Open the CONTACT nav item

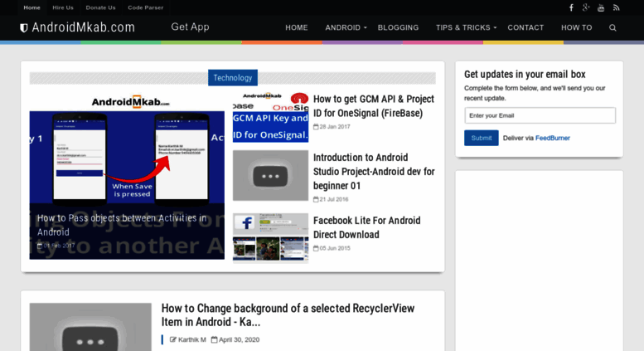click(x=525, y=27)
